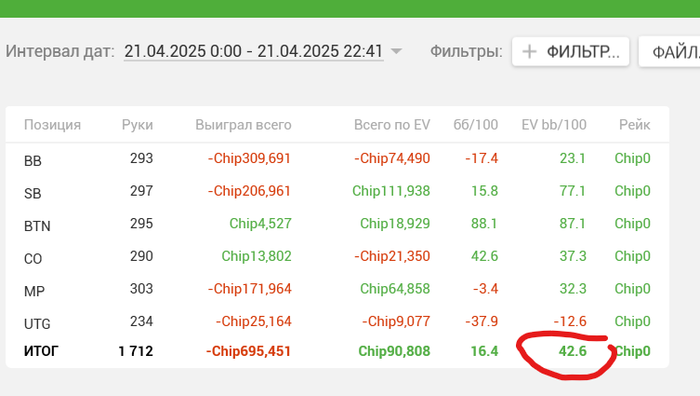This screenshot has height=396, width=700.
Task: Select the CO position row
Action: (x=337, y=257)
